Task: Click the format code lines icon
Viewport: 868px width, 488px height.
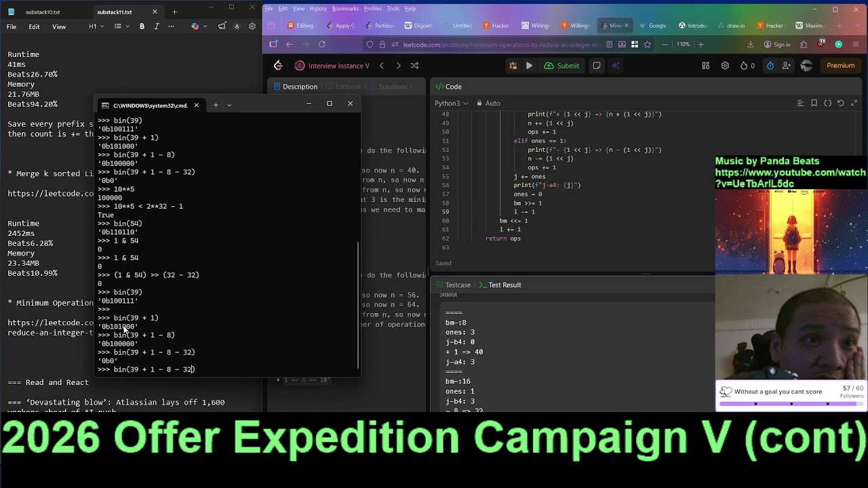Action: click(800, 103)
